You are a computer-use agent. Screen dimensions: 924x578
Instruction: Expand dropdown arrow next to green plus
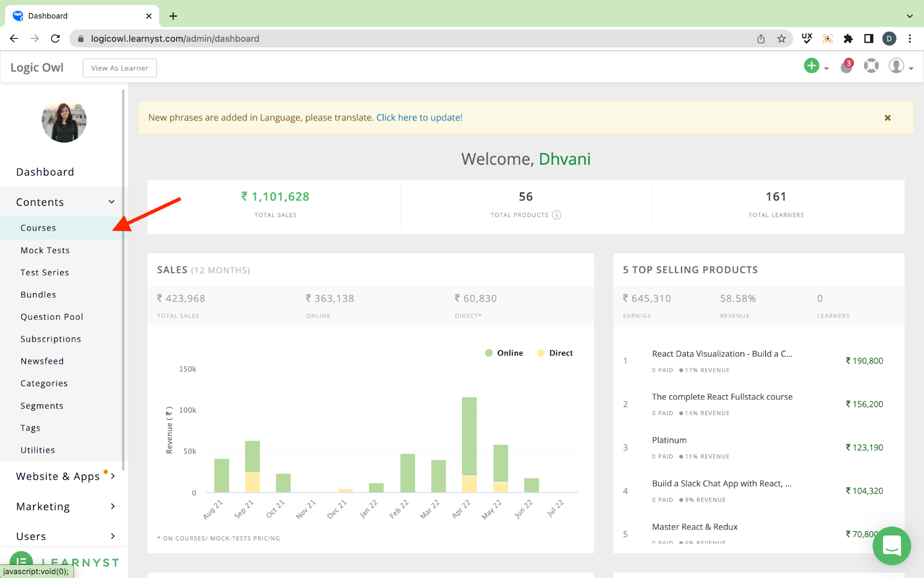[x=826, y=69]
